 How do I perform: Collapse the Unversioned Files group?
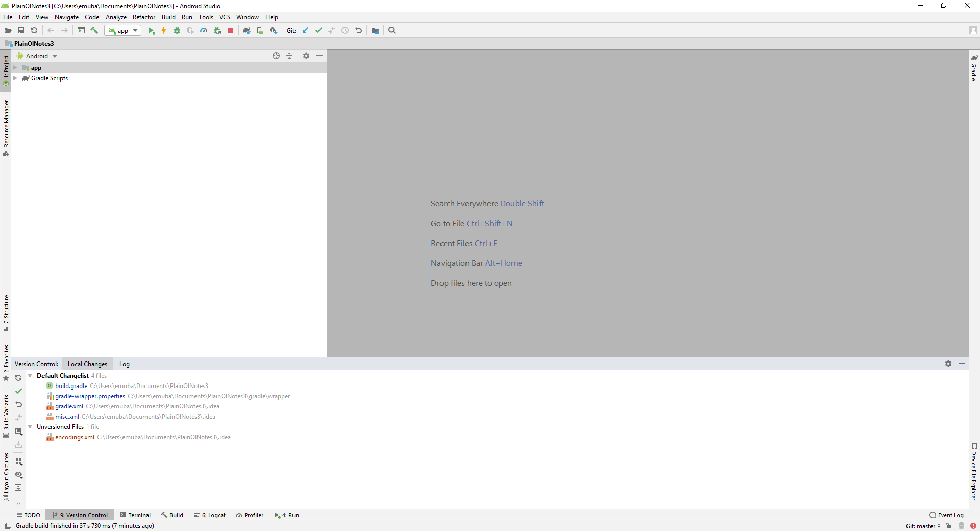click(x=30, y=427)
